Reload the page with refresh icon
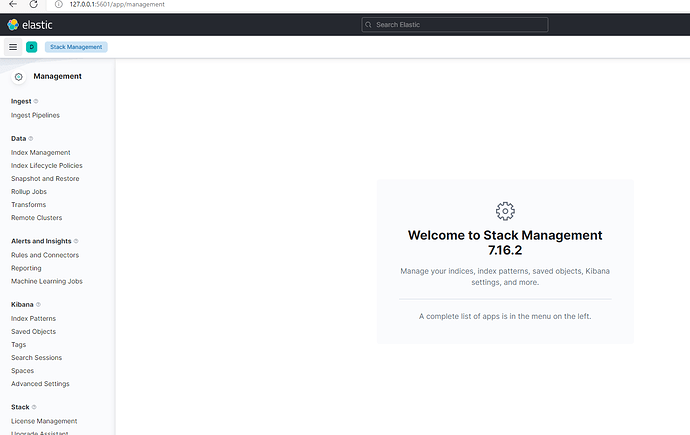The image size is (690, 435). coord(33,4)
